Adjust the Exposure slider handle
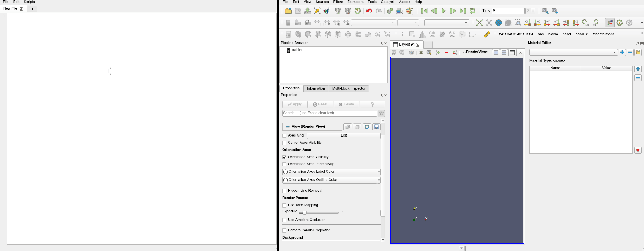This screenshot has width=644, height=251. tap(305, 213)
